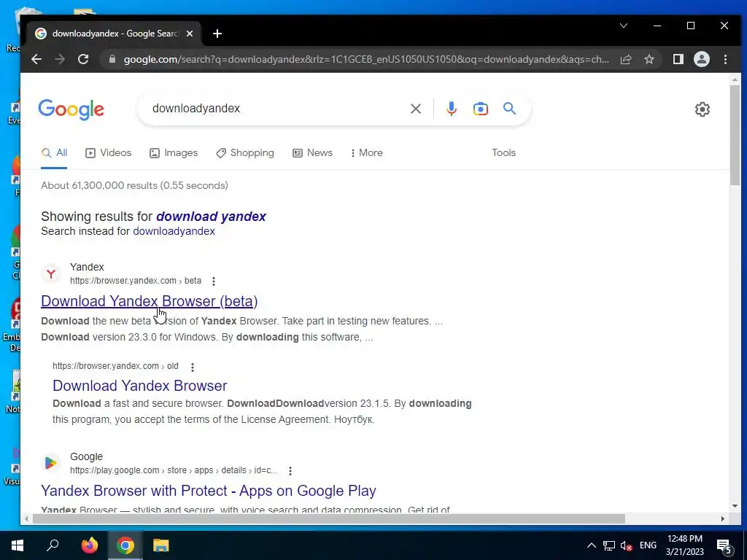Image resolution: width=747 pixels, height=560 pixels.
Task: Switch to the Images tab
Action: pos(174,153)
